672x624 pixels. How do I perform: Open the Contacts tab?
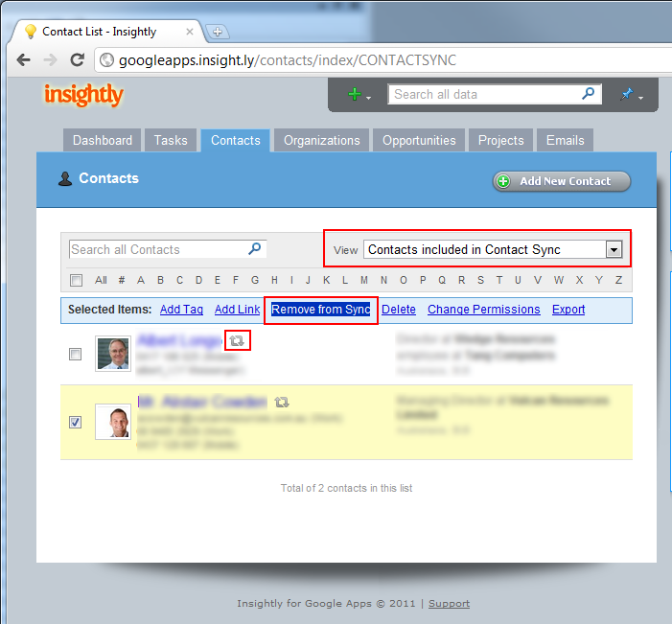(x=235, y=140)
